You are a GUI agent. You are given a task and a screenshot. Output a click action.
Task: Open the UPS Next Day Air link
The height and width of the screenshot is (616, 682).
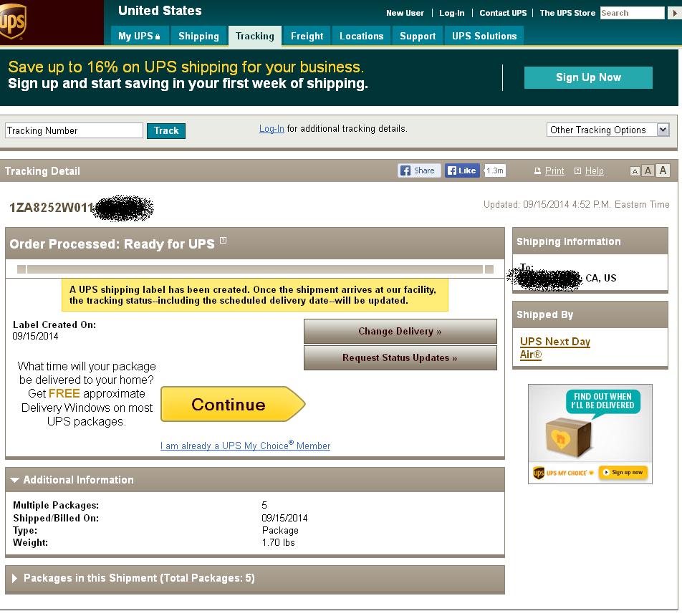pos(555,348)
